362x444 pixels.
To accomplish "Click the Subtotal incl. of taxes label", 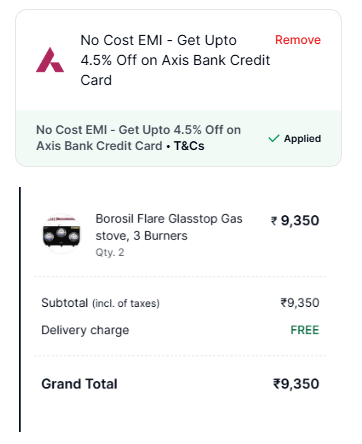I will (100, 303).
